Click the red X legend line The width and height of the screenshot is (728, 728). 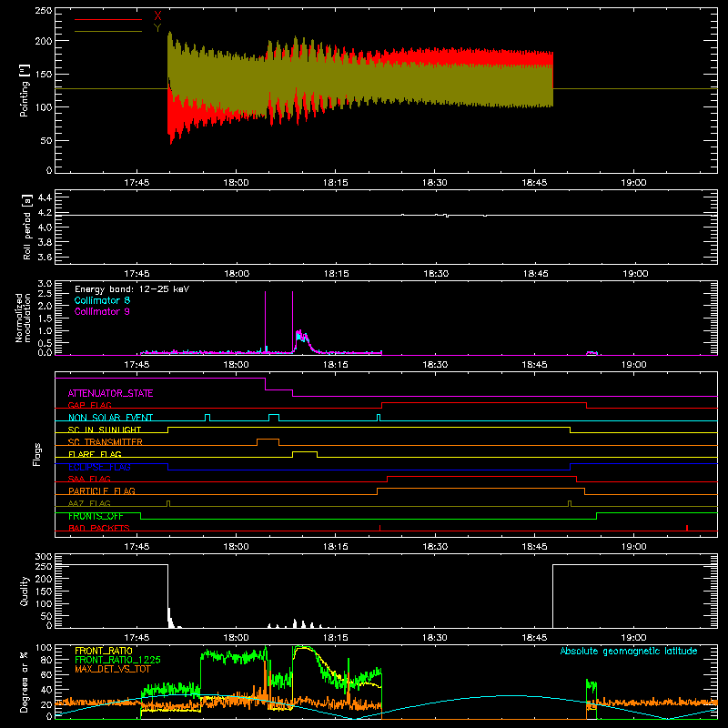[108, 19]
